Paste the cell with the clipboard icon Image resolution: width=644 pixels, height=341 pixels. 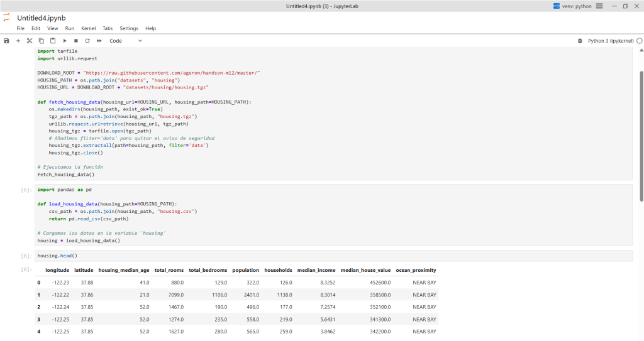pyautogui.click(x=53, y=41)
